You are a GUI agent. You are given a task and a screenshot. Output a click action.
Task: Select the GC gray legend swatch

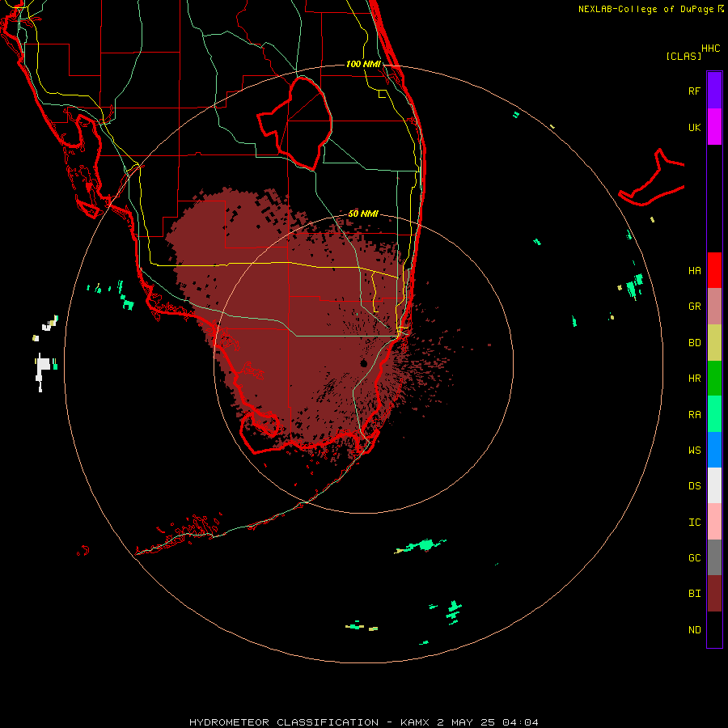click(714, 557)
